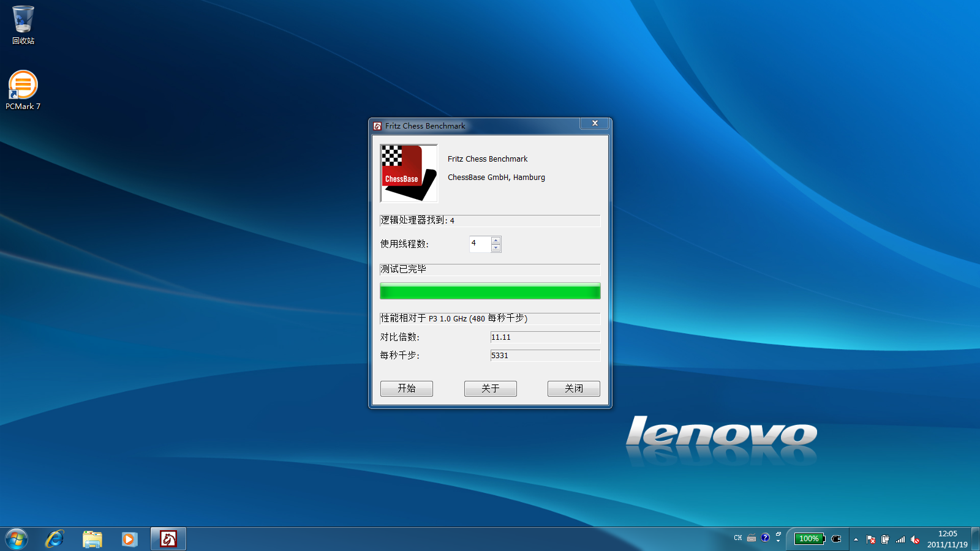Click the keyboard input method icon

752,538
